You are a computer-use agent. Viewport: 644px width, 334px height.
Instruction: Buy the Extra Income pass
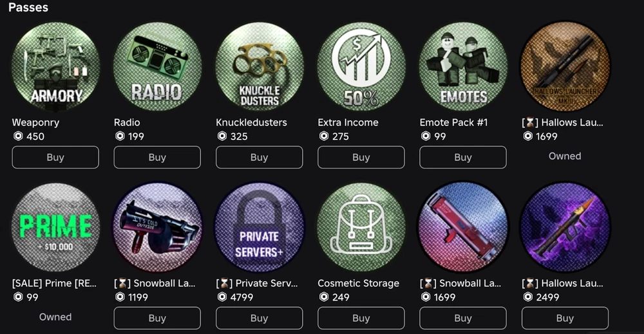[361, 157]
